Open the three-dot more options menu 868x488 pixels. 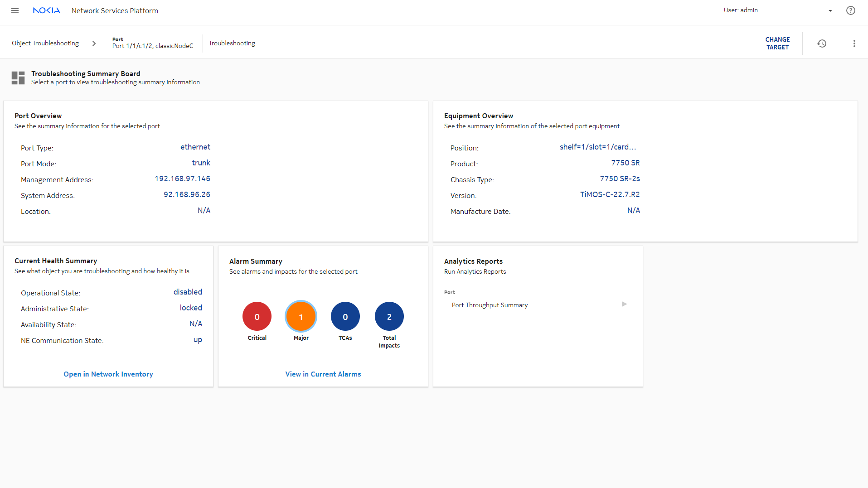coord(854,43)
